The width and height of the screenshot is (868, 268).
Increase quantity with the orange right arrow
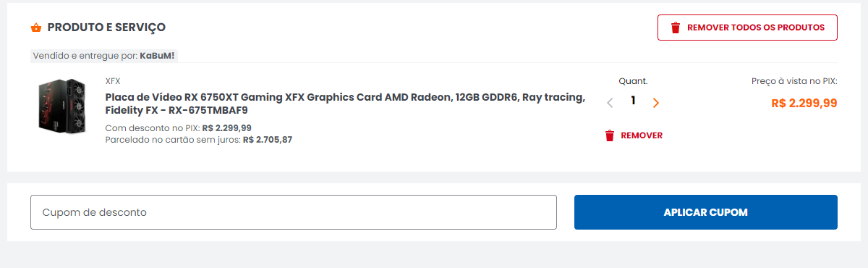click(x=656, y=103)
